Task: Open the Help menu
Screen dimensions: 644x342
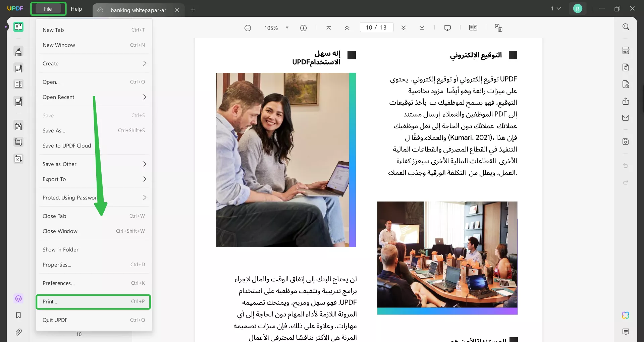Action: 76,9
